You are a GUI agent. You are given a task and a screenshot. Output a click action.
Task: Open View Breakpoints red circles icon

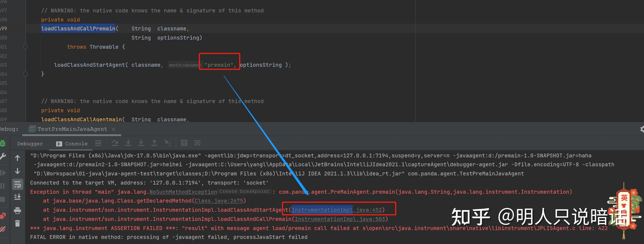click(x=2, y=216)
